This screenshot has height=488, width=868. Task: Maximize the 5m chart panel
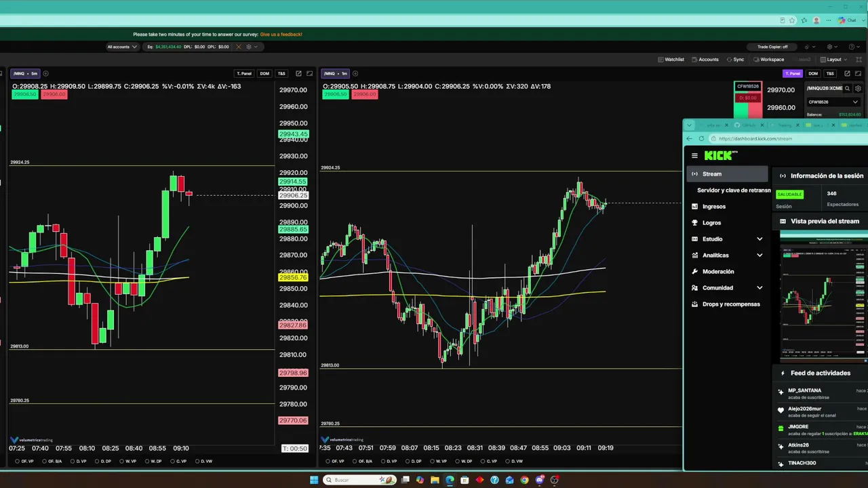(x=310, y=73)
